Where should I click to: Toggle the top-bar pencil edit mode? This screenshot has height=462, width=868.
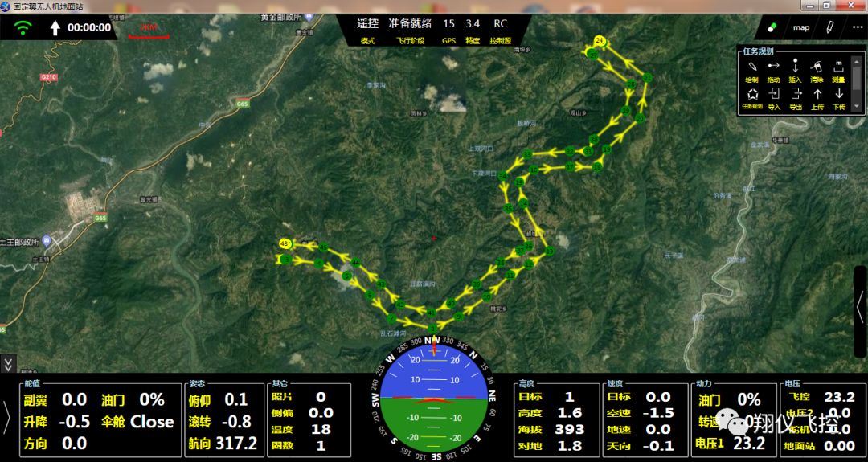coord(829,27)
